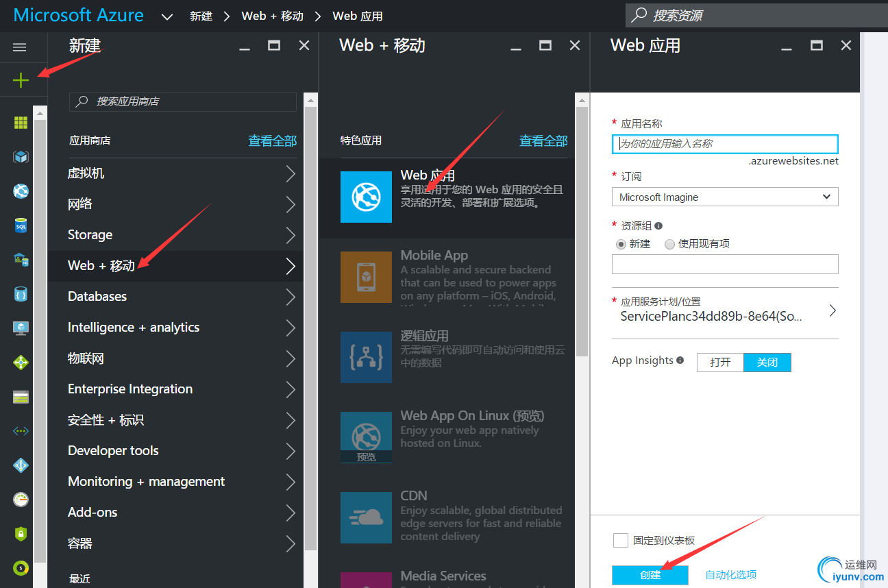The width and height of the screenshot is (888, 588).
Task: Open All resources grid icon in sidebar
Action: coord(21,123)
